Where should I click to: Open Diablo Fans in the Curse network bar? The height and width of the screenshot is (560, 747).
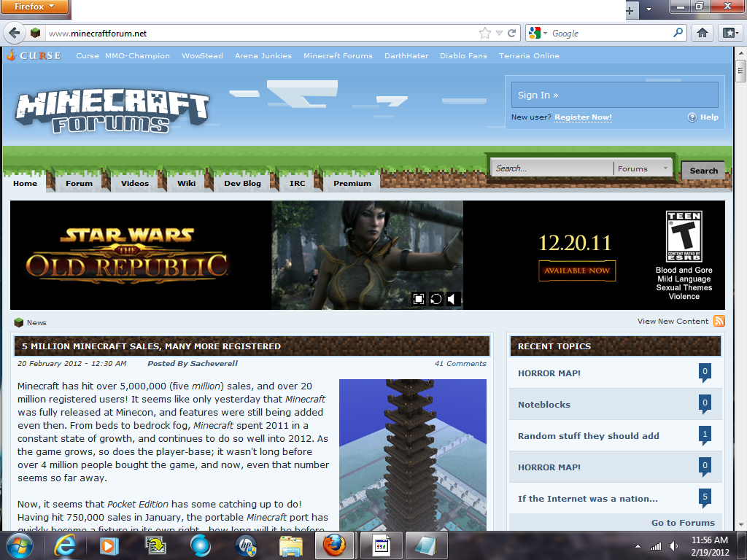click(x=463, y=55)
